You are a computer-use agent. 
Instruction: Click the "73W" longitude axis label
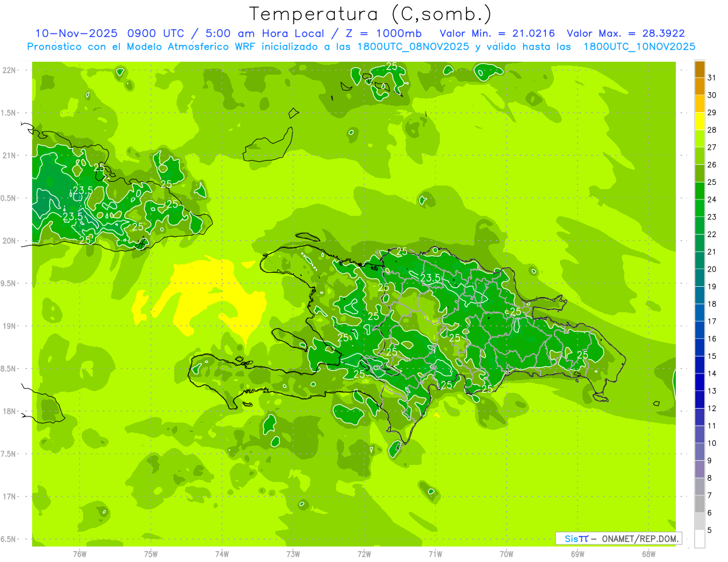(x=293, y=554)
